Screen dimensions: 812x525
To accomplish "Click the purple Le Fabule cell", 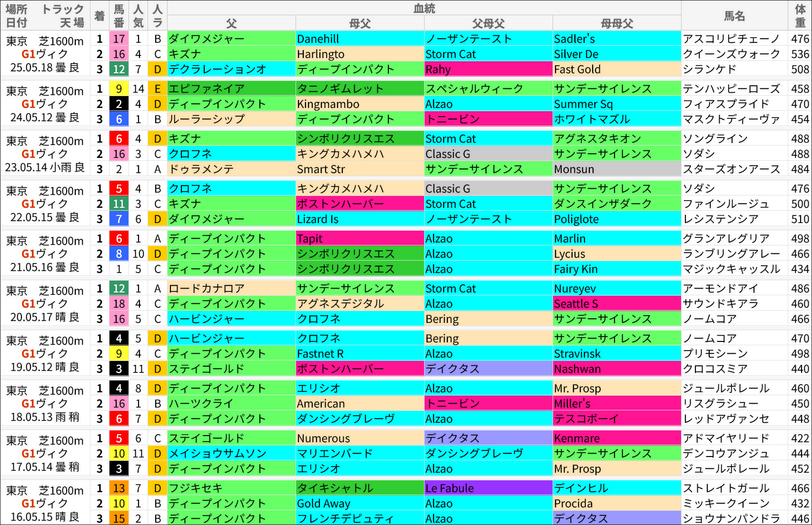I will 488,488.
